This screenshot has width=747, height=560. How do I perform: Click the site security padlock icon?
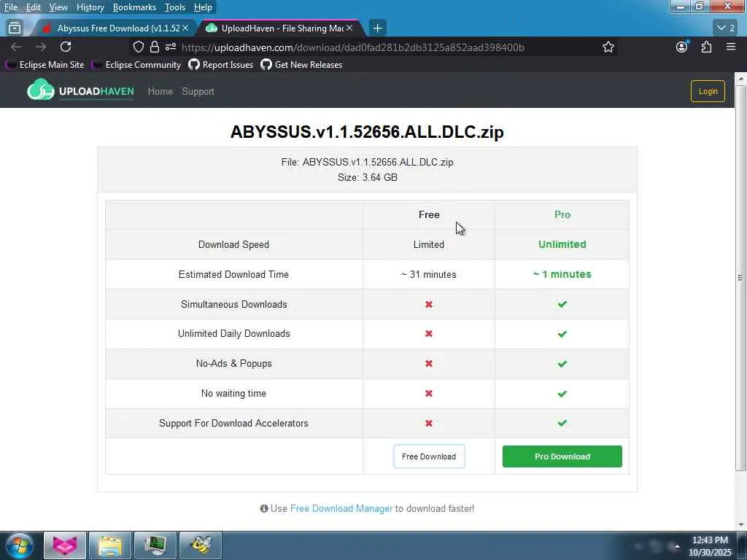tap(155, 47)
